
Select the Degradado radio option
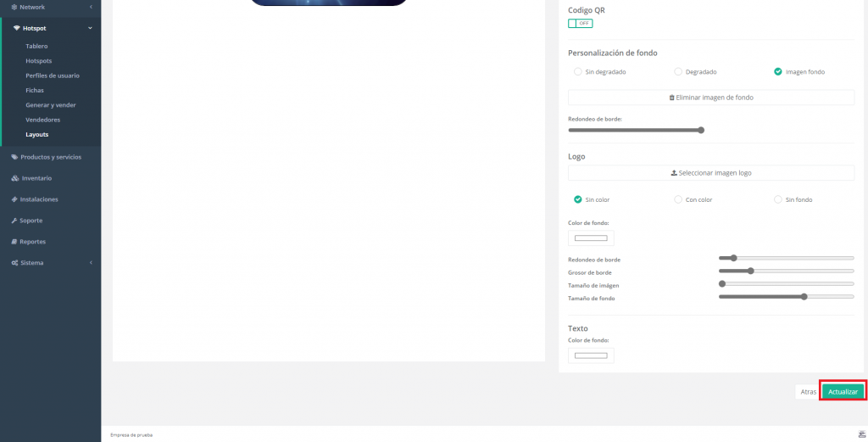click(678, 72)
